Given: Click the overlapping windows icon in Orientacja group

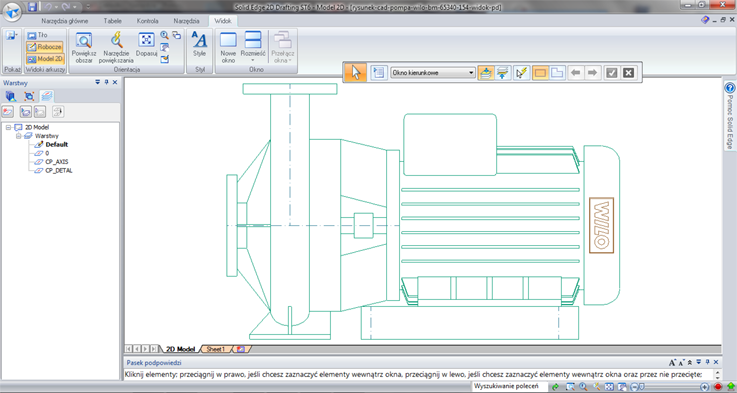Looking at the screenshot, I should coord(176,35).
